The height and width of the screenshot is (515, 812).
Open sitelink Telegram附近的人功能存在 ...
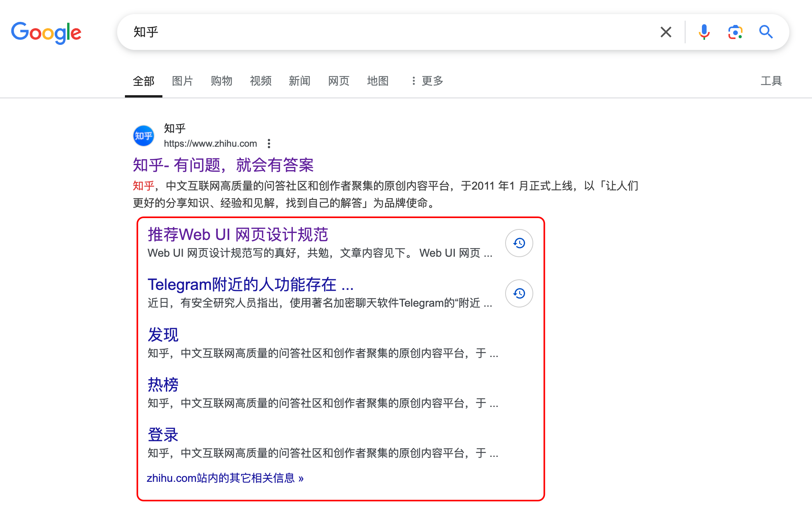[x=251, y=284]
